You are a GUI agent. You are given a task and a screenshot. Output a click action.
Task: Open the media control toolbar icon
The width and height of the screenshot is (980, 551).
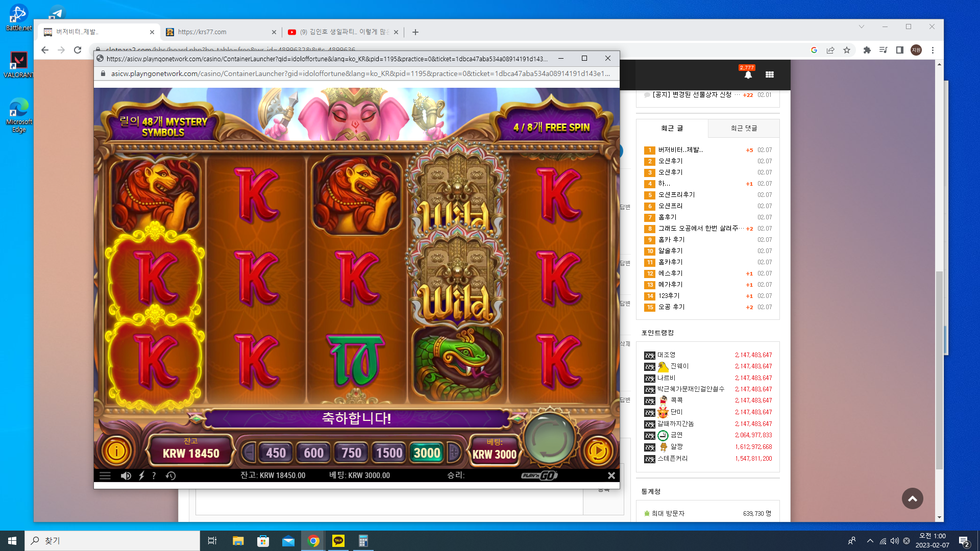(884, 50)
